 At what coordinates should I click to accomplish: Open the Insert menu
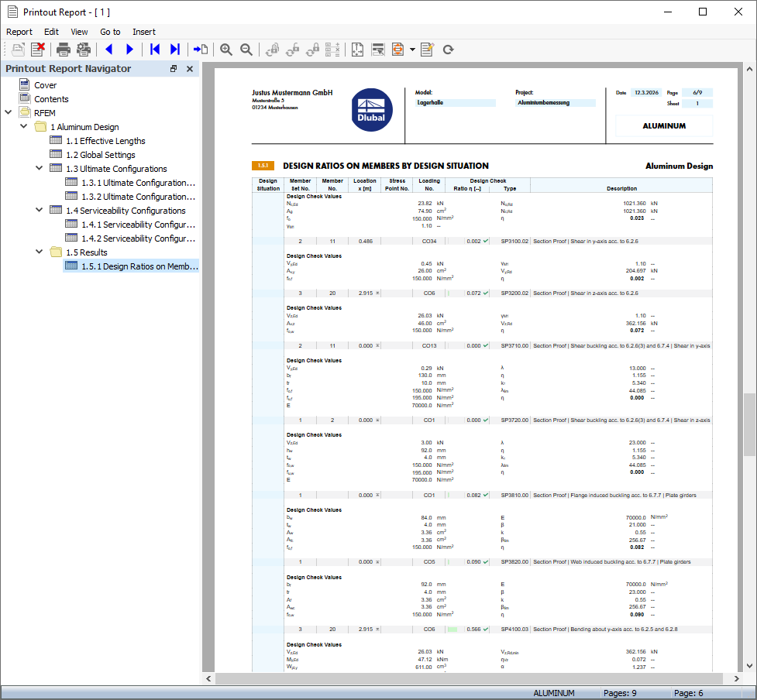(x=144, y=32)
